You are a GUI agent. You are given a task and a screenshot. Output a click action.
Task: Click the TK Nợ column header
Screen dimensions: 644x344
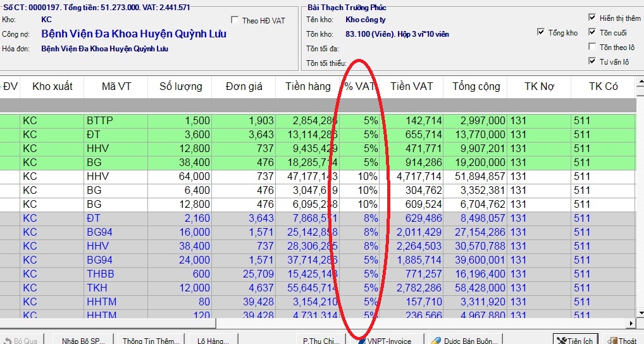[x=539, y=86]
